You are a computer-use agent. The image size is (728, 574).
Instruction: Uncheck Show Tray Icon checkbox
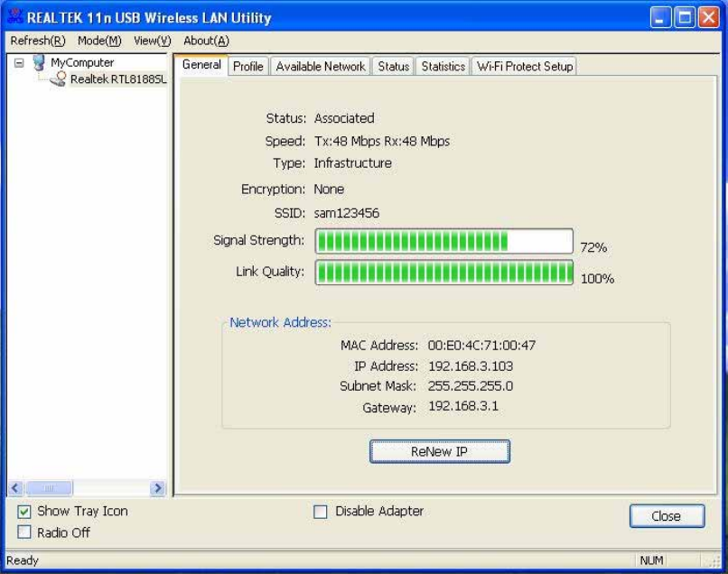[24, 512]
